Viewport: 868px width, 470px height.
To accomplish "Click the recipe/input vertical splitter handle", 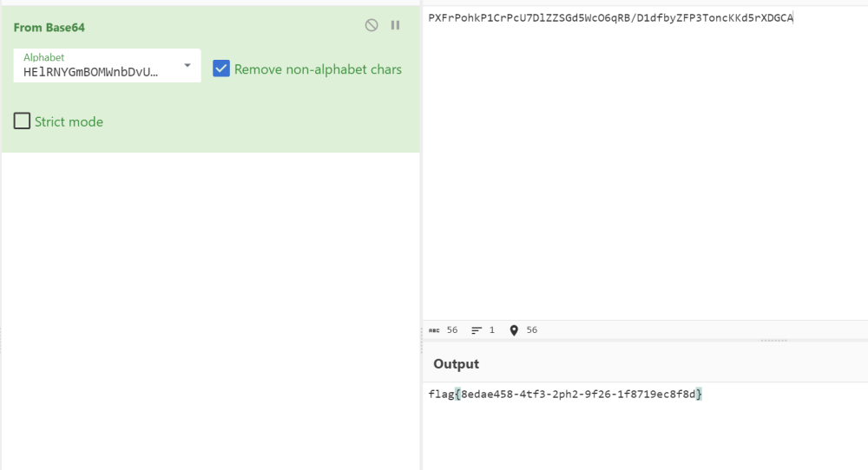I will 421,340.
